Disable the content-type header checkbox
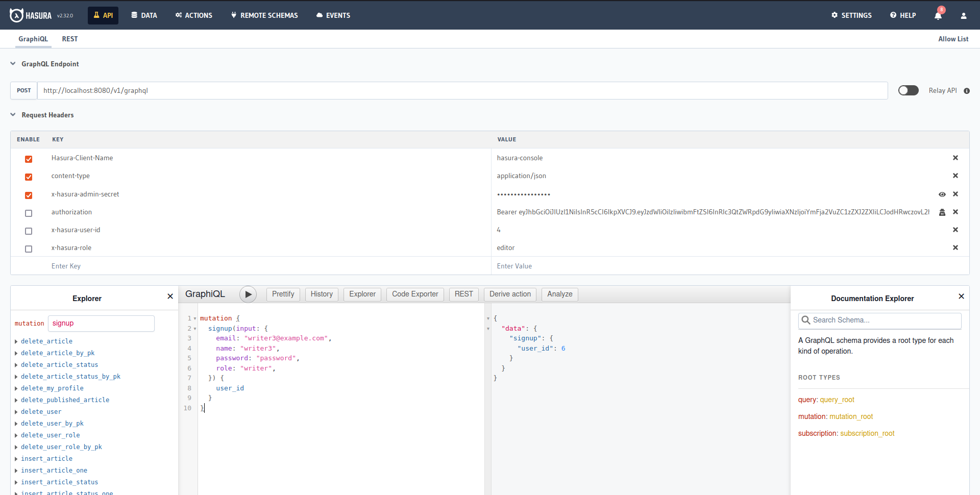Image resolution: width=980 pixels, height=495 pixels. point(29,177)
